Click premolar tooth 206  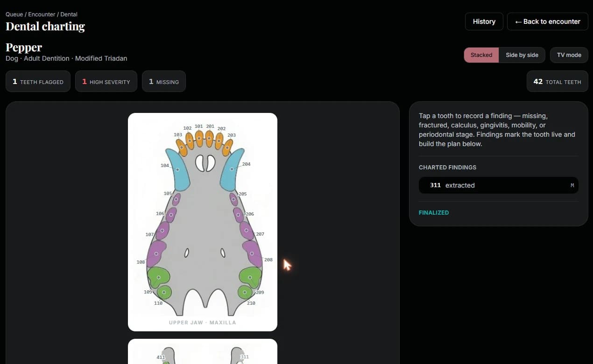[239, 215]
